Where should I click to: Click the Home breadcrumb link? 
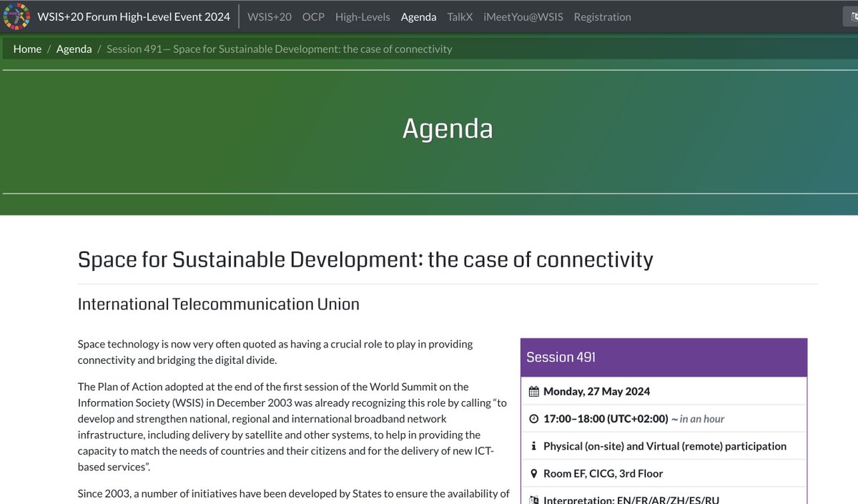point(27,49)
